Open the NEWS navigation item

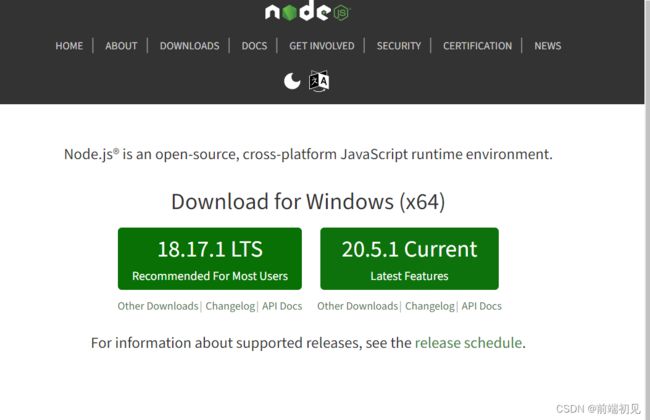[x=548, y=46]
